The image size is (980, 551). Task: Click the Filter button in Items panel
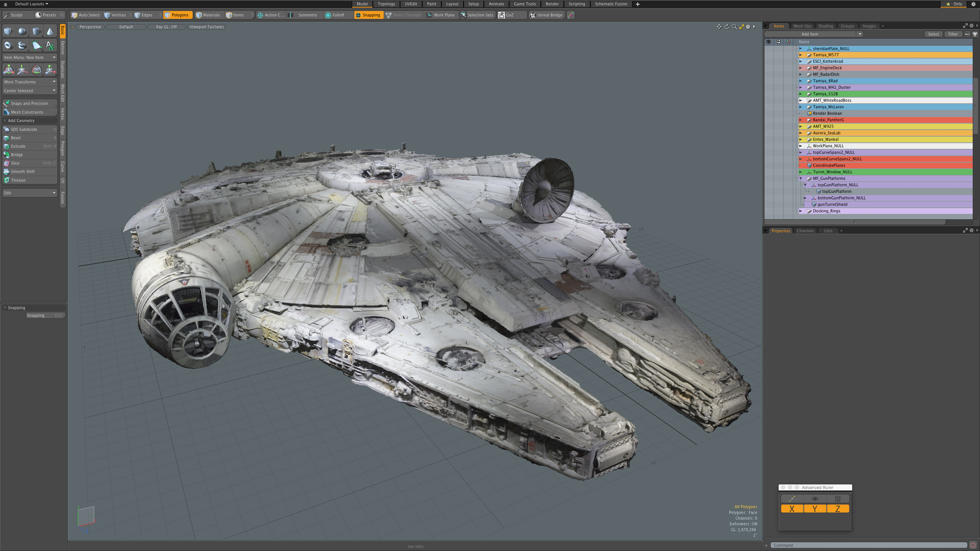[953, 34]
